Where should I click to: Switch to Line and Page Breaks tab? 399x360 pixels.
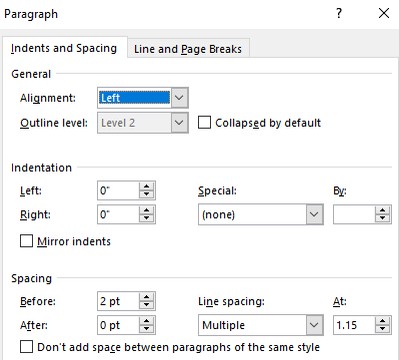point(188,49)
